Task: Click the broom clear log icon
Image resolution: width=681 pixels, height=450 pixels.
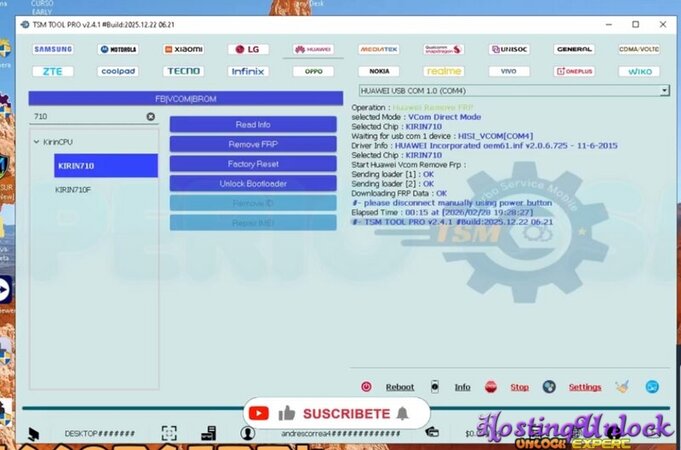Action: (x=622, y=387)
